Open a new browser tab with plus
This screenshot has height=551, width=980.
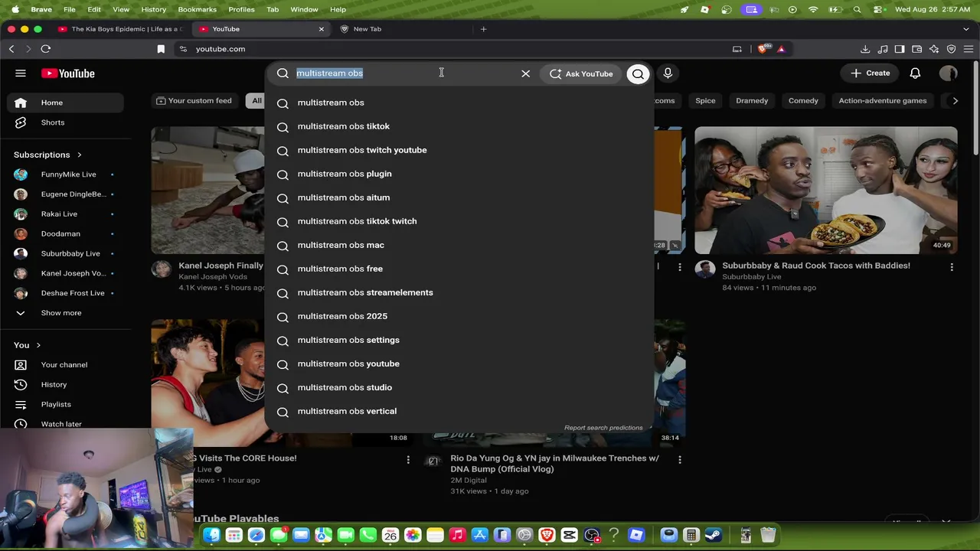[483, 29]
